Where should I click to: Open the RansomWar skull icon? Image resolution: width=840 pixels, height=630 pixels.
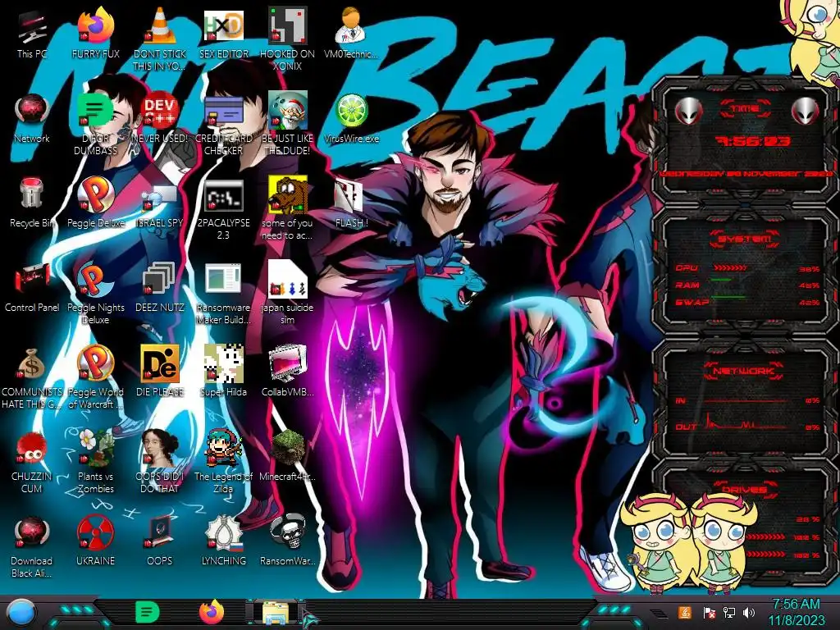[287, 541]
